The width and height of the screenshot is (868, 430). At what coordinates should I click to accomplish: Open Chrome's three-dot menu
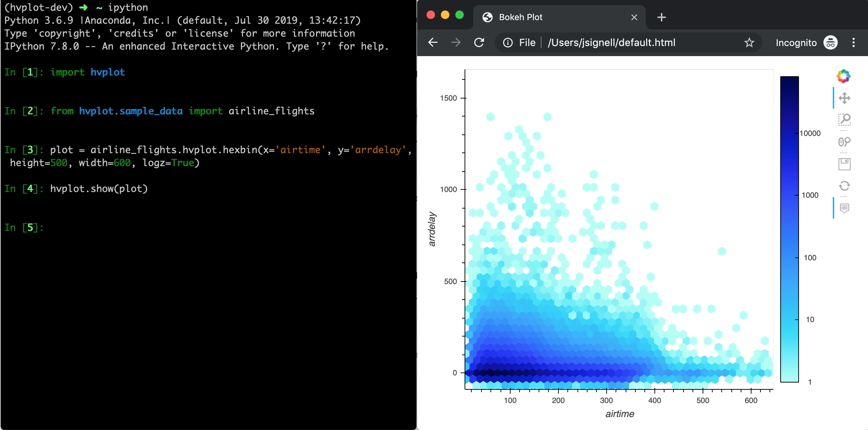click(853, 43)
